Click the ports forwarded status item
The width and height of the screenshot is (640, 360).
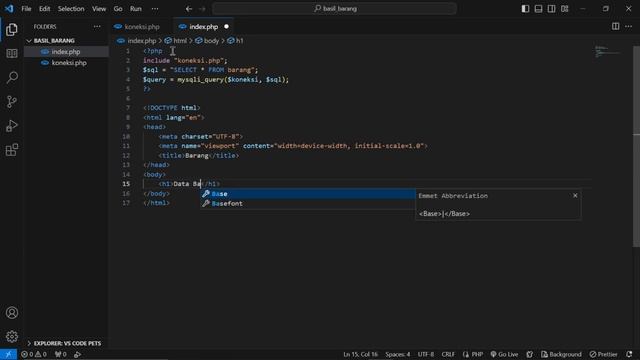pos(60,354)
